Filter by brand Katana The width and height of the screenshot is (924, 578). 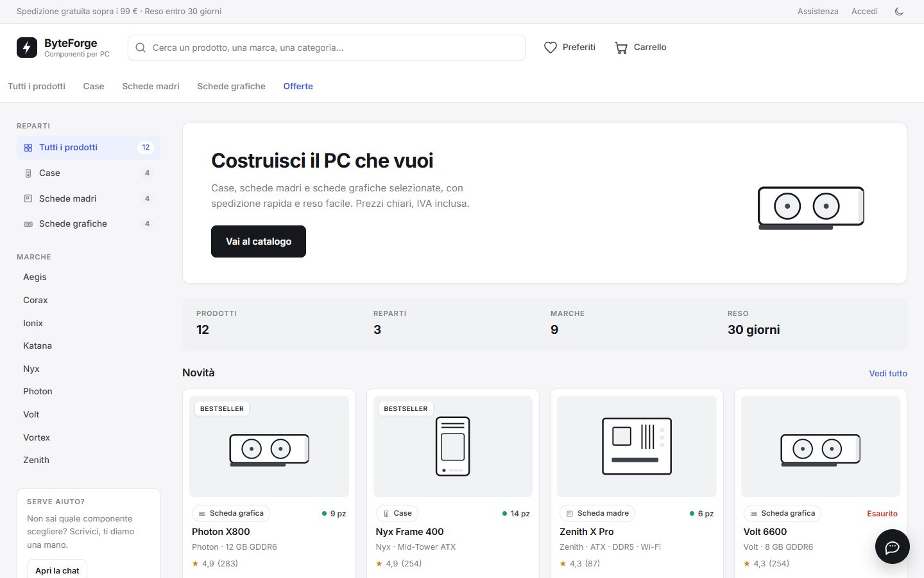point(37,346)
